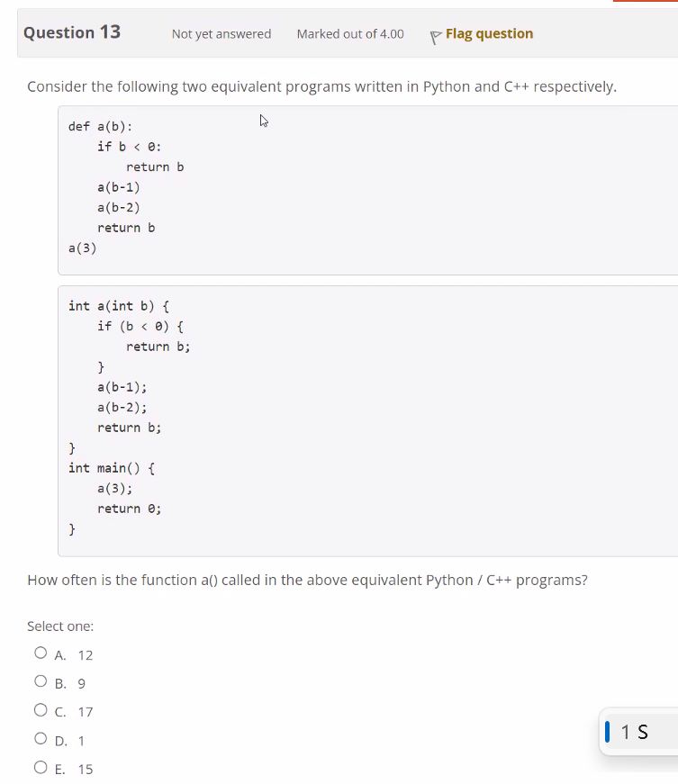Screen dimensions: 678x784
Task: Click the Marked out of 4.00 text
Action: [x=349, y=33]
